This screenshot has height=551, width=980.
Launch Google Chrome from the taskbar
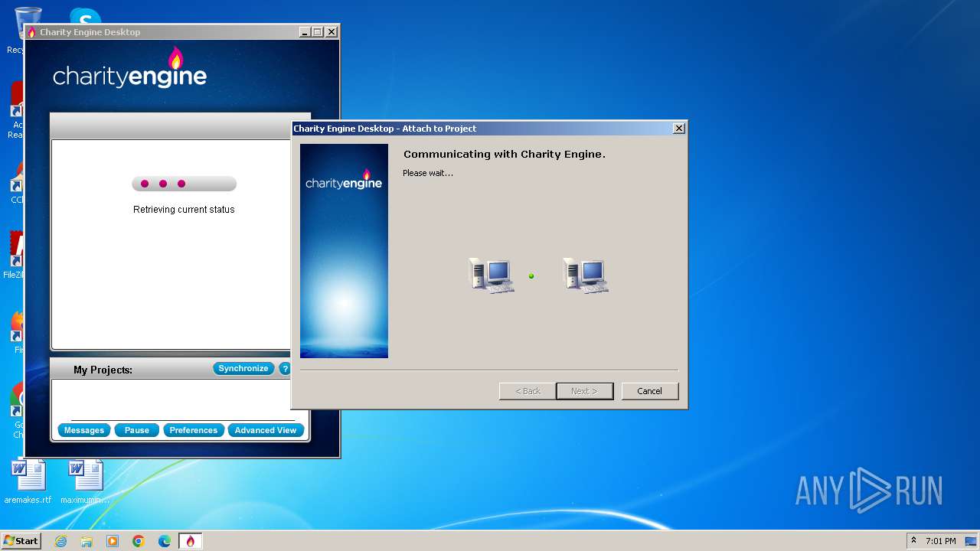click(139, 541)
